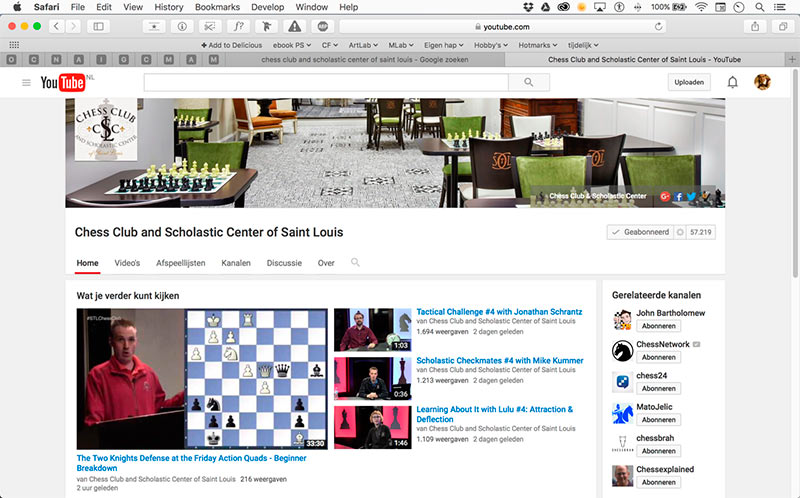Click the Uploaden button
Viewport: 800px width, 498px height.
point(689,82)
